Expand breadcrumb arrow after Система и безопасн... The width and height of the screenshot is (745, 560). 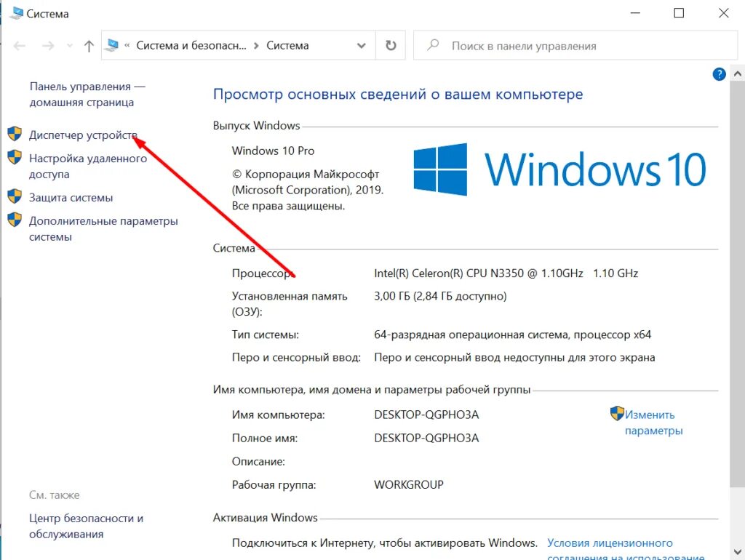point(256,46)
